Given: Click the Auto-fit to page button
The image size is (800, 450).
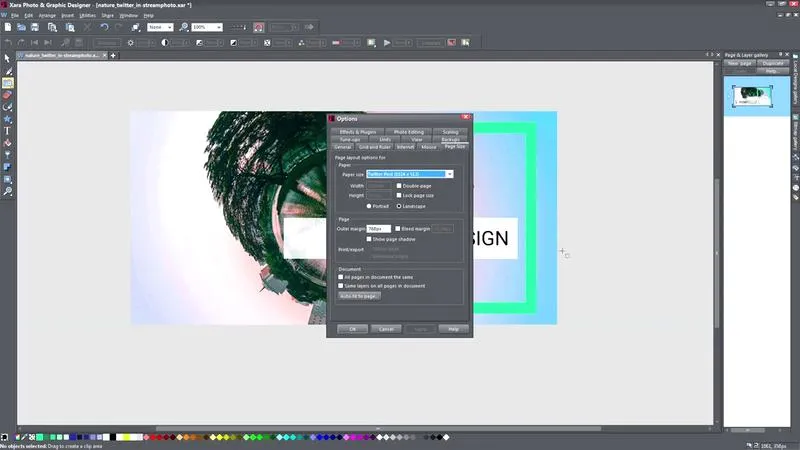Looking at the screenshot, I should [359, 296].
